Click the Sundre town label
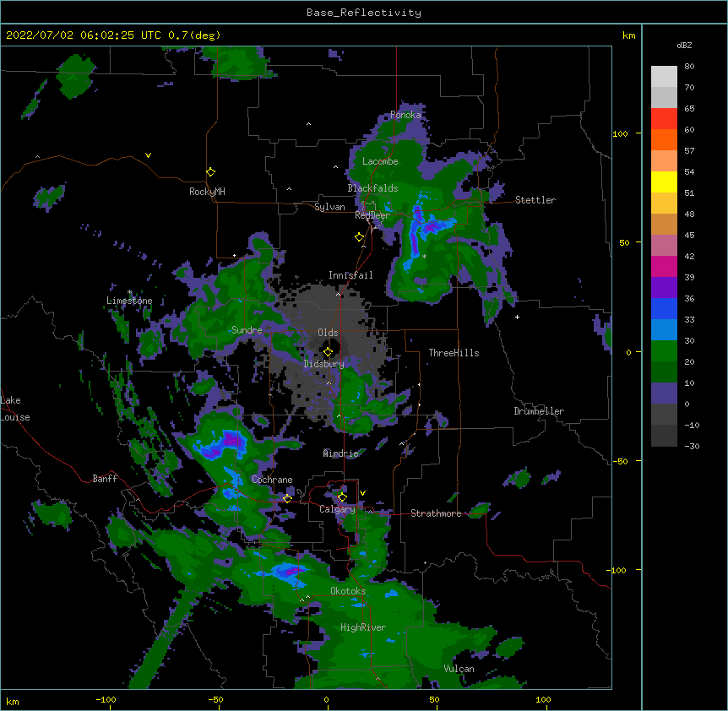Image resolution: width=728 pixels, height=711 pixels. (247, 330)
